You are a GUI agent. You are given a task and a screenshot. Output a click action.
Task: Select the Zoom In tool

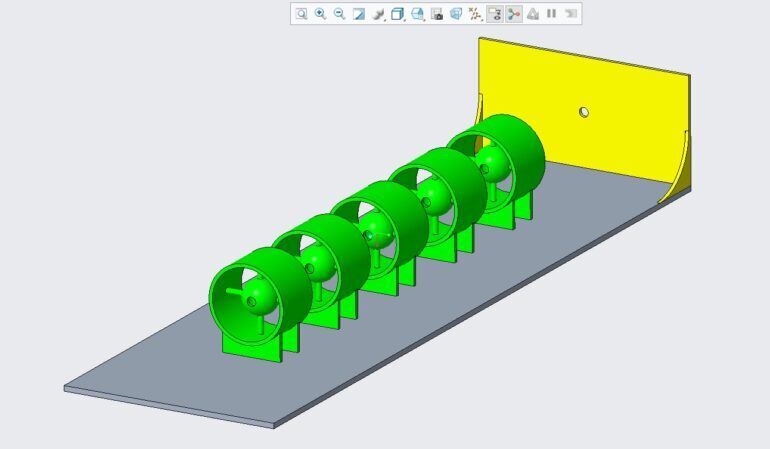click(x=320, y=14)
